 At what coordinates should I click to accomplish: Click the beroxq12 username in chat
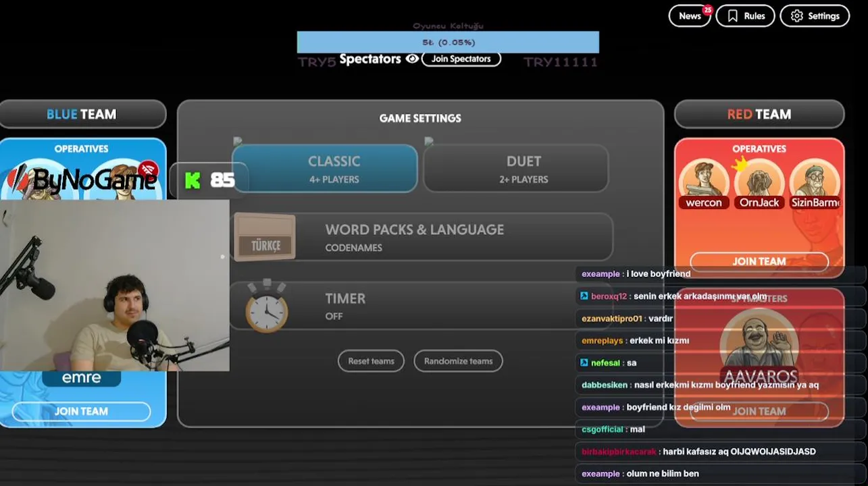[609, 296]
